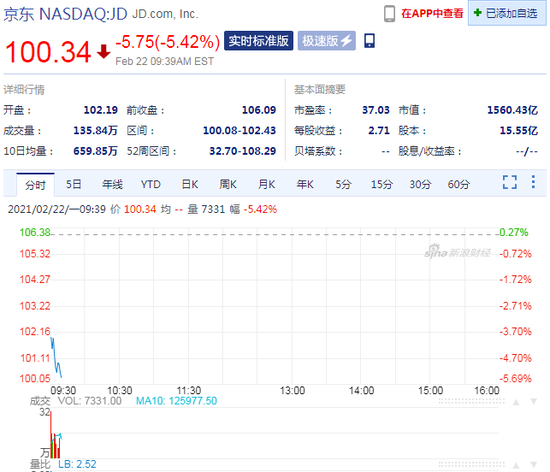Click the 详细行情 section heading

[24, 90]
